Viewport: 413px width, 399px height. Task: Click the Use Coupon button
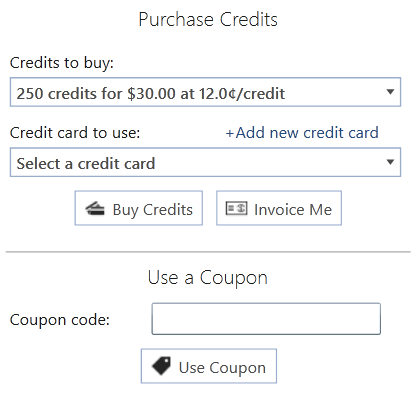[209, 366]
